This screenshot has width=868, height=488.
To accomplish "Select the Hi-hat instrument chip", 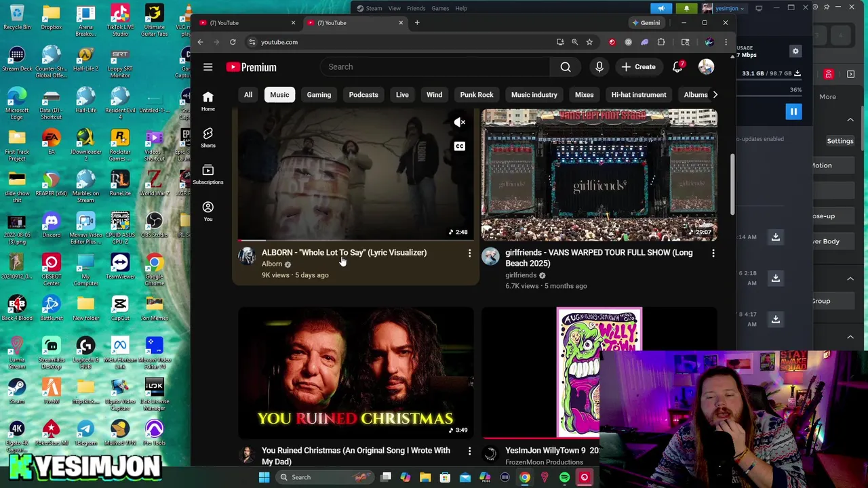I will coord(639,95).
